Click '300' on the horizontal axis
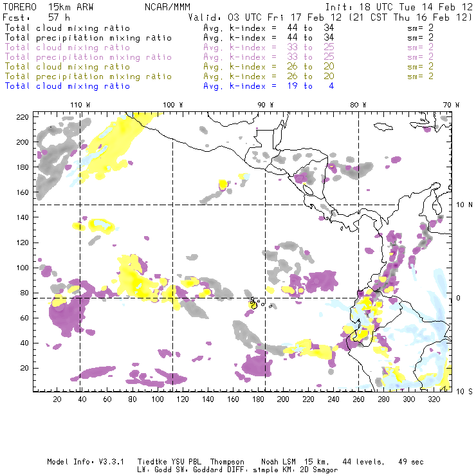This screenshot has width=476, height=476. tap(409, 399)
